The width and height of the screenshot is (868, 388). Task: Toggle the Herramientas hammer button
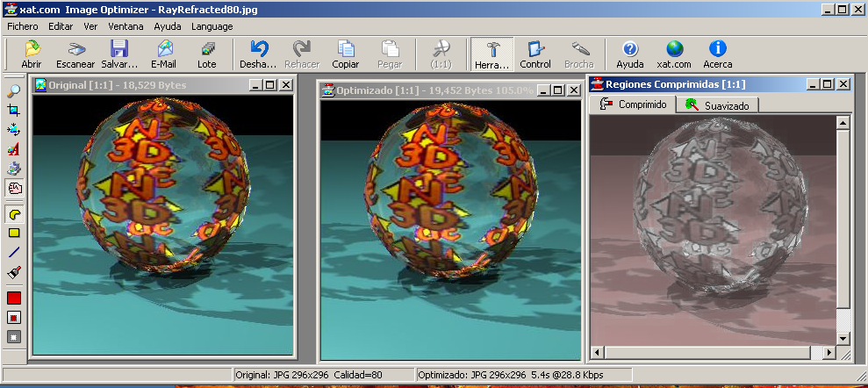[x=492, y=54]
